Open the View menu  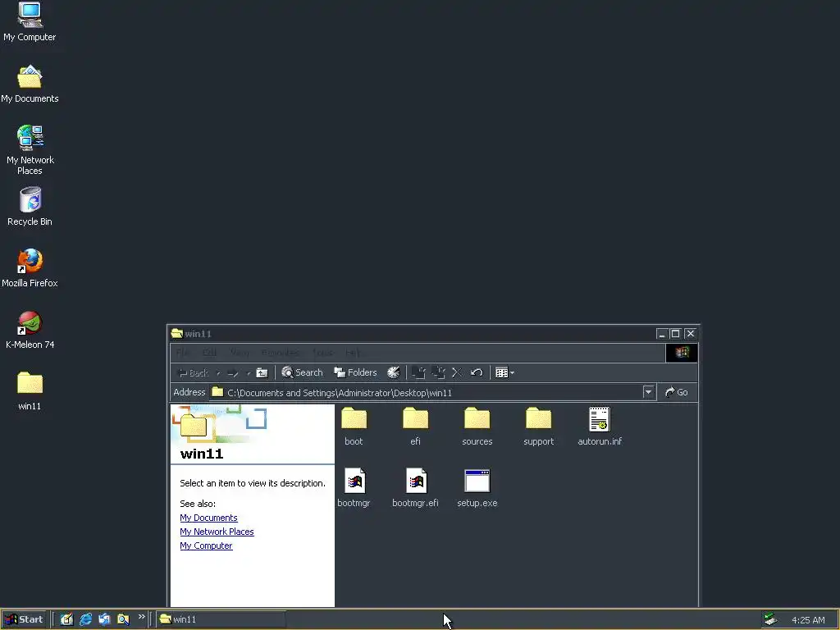point(240,353)
